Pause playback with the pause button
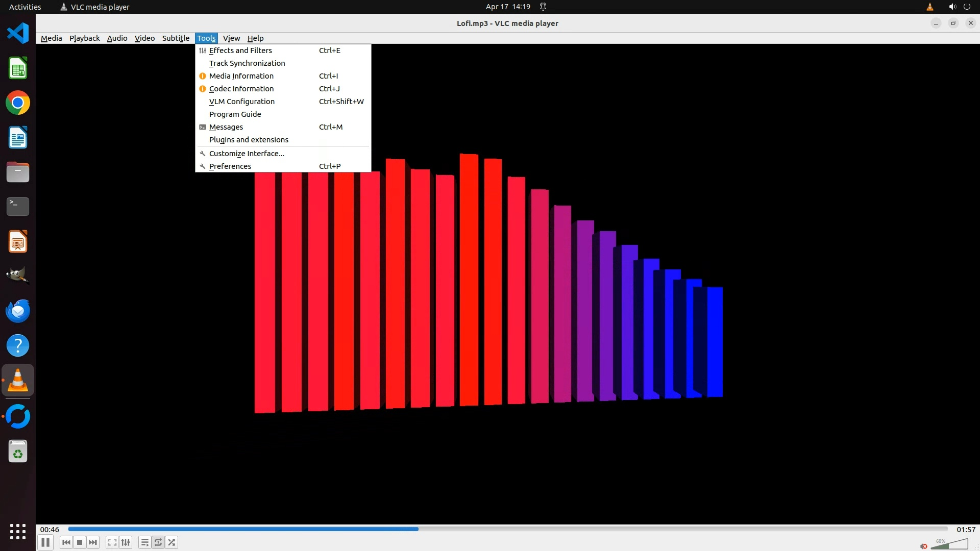The image size is (980, 551). (45, 542)
